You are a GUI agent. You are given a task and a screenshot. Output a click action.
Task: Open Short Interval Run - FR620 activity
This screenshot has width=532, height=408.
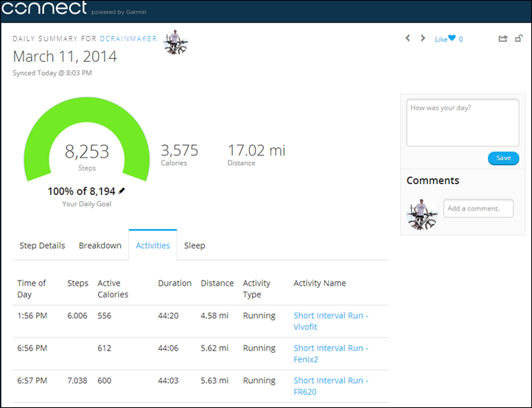330,386
